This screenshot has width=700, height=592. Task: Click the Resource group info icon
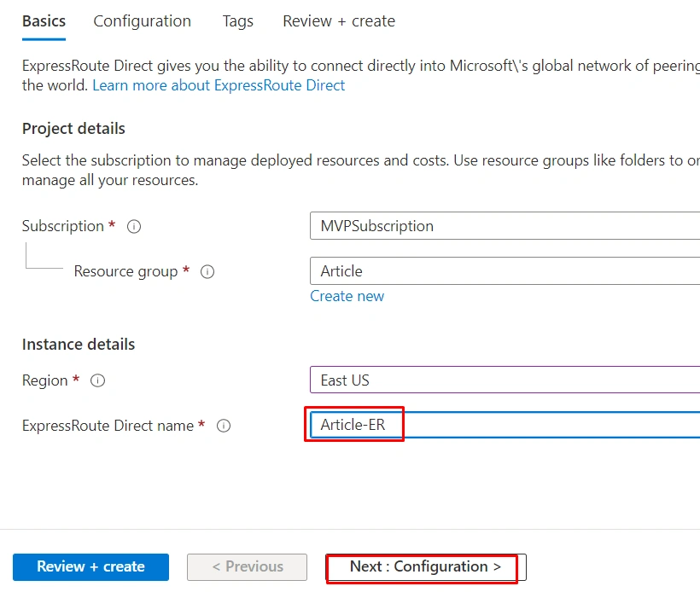[207, 271]
